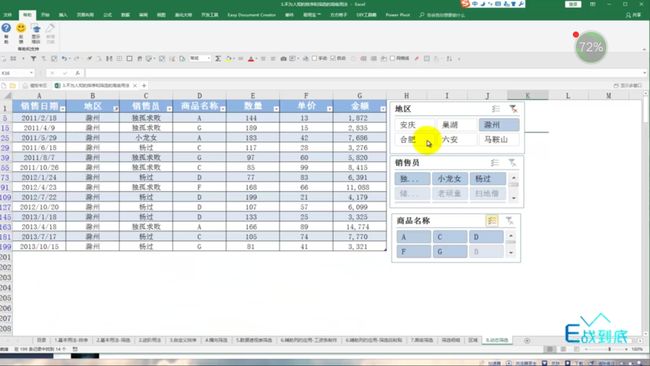
Task: Click the Show Training ribbon icon
Action: [x=36, y=29]
